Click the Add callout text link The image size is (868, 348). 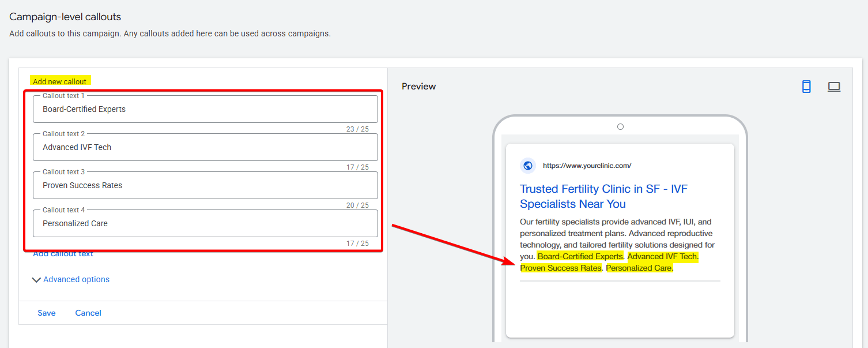click(63, 254)
